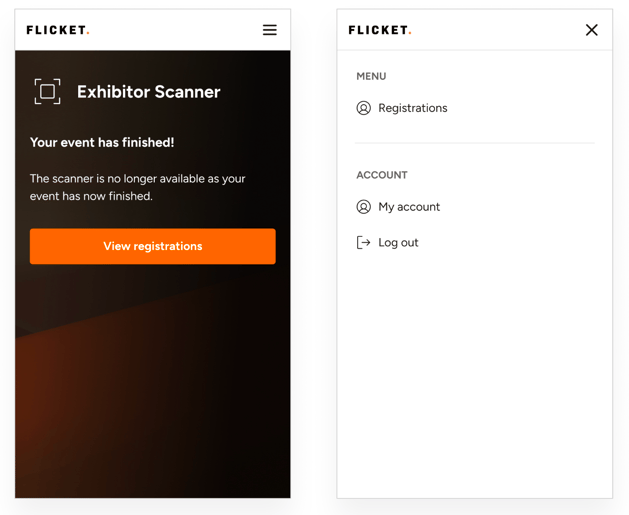
Task: Click the MENU section label
Action: coord(371,76)
